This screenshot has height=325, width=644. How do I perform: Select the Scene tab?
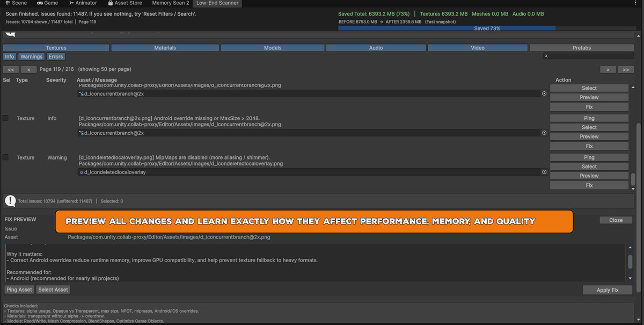pyautogui.click(x=16, y=3)
